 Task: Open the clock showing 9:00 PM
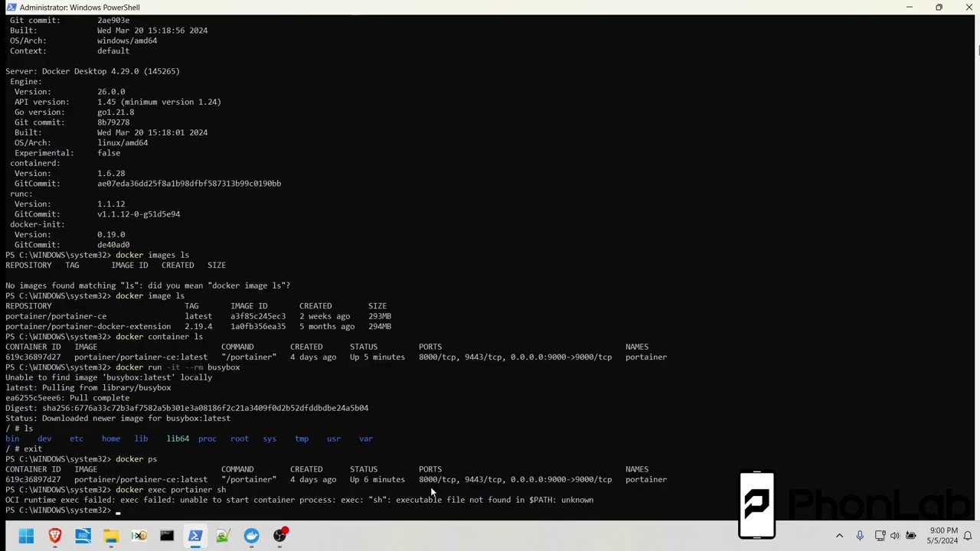(943, 536)
